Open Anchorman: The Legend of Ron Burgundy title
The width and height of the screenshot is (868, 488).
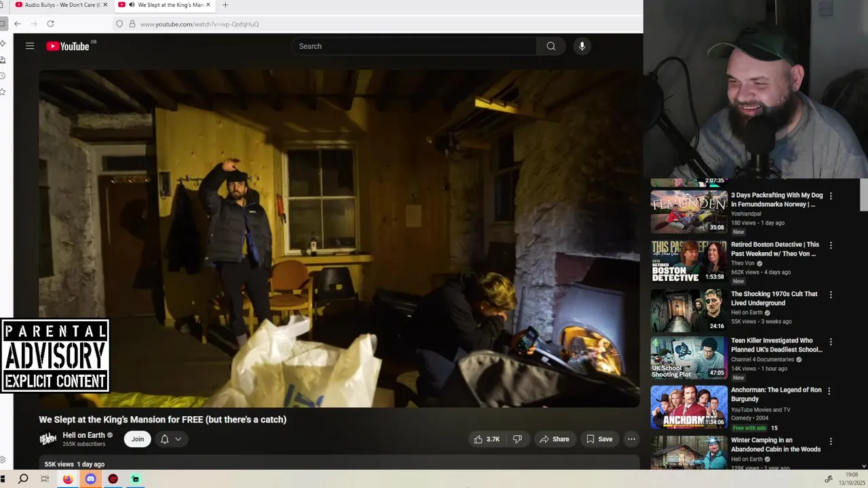click(x=776, y=394)
